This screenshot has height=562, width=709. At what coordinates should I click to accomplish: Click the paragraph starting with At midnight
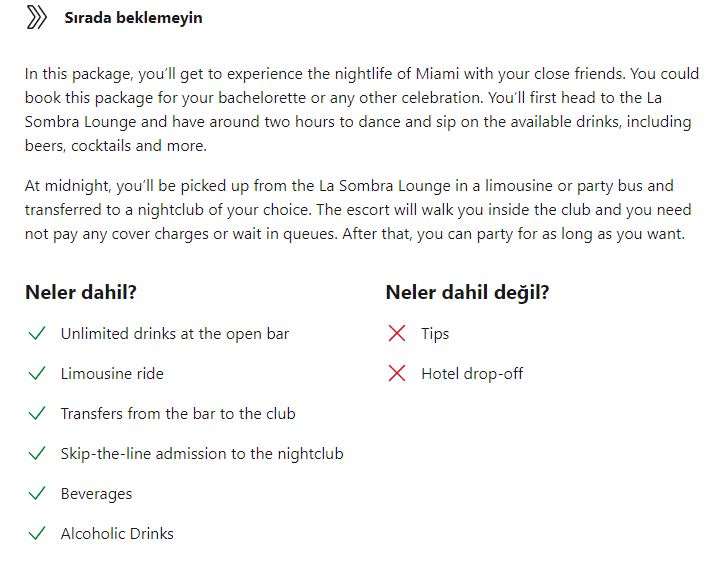[x=358, y=210]
